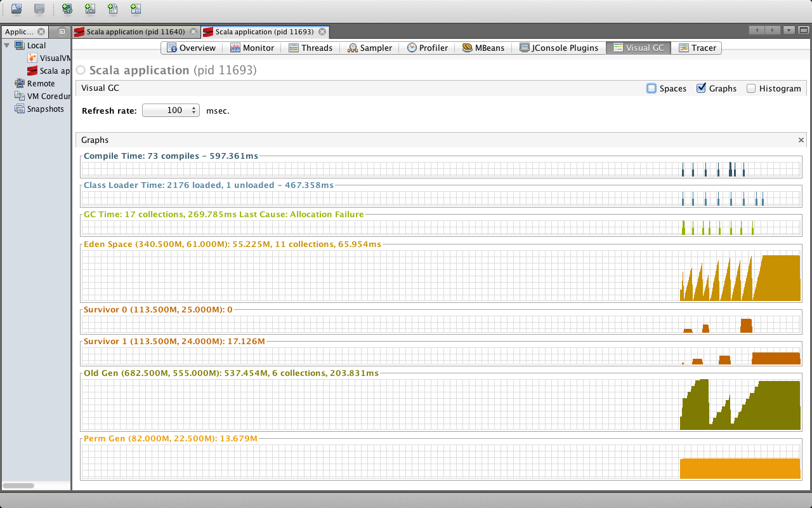This screenshot has height=508, width=812.
Task: Click the VM Coredumps node icon
Action: 20,97
